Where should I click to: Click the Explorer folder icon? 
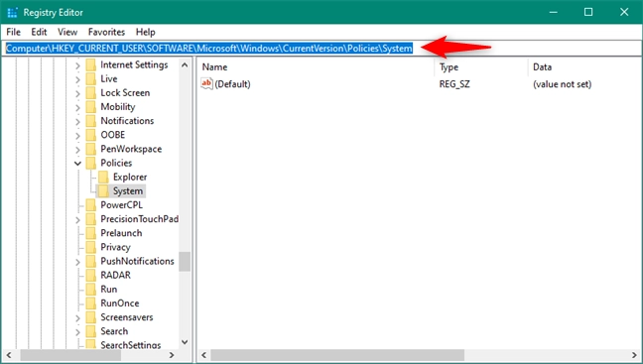[x=104, y=177]
